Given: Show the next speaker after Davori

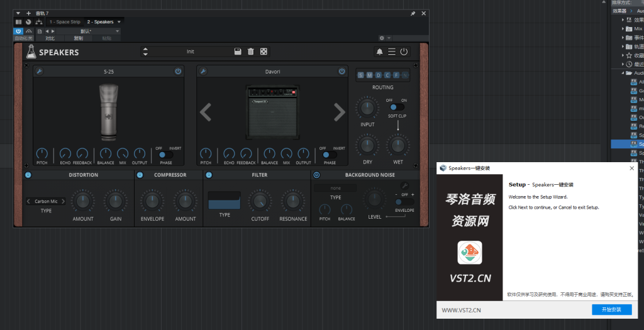Looking at the screenshot, I should coord(339,113).
